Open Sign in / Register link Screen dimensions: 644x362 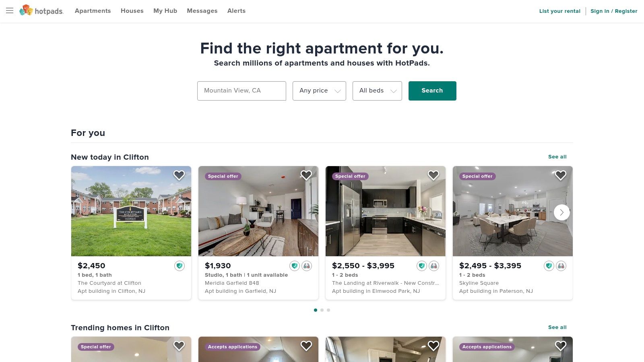[614, 11]
